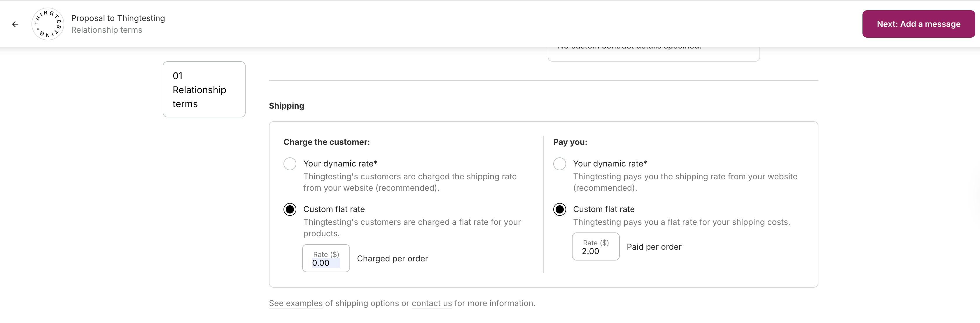The image size is (980, 323).
Task: Click the Thingtesting circular logo
Action: (48, 24)
